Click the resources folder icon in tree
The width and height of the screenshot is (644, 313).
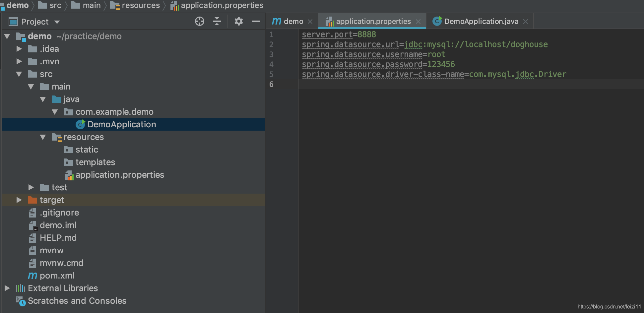coord(57,137)
